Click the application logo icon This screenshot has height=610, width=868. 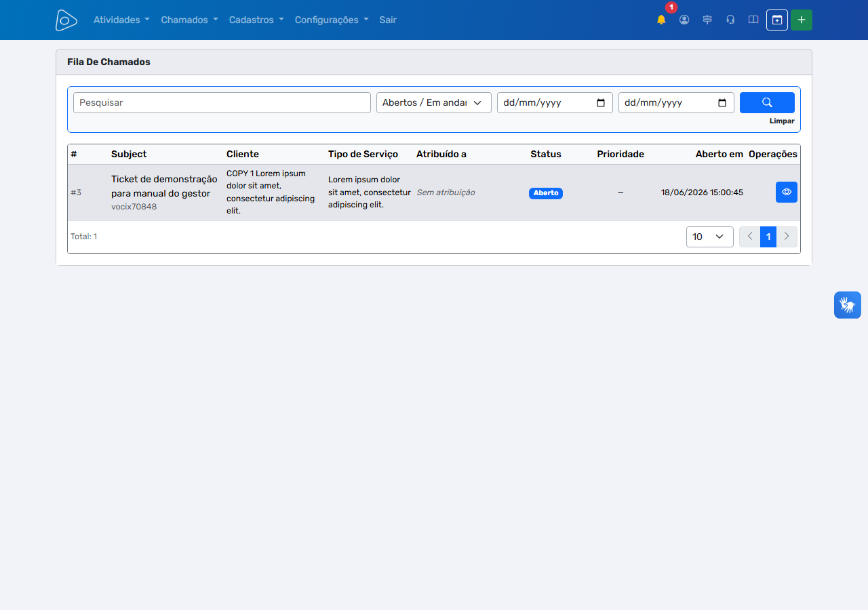click(x=66, y=20)
